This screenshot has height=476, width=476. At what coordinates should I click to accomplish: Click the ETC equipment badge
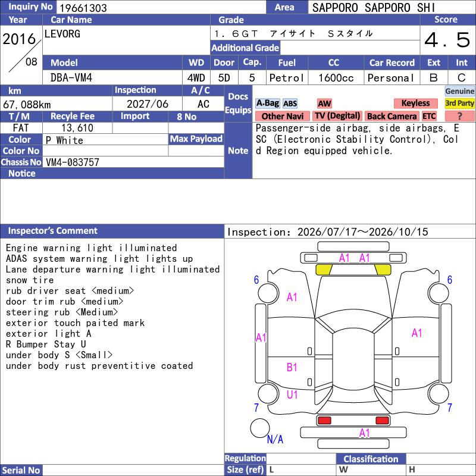pos(429,116)
